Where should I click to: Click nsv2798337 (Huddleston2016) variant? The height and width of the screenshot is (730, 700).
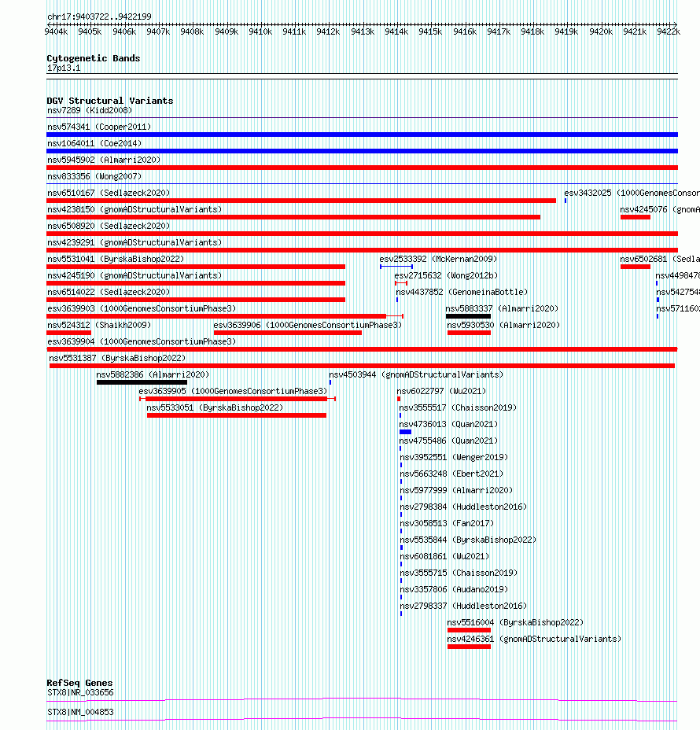click(x=463, y=606)
